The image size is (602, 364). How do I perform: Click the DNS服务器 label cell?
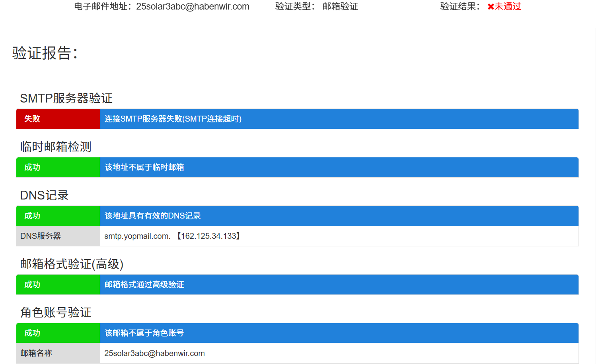point(58,236)
